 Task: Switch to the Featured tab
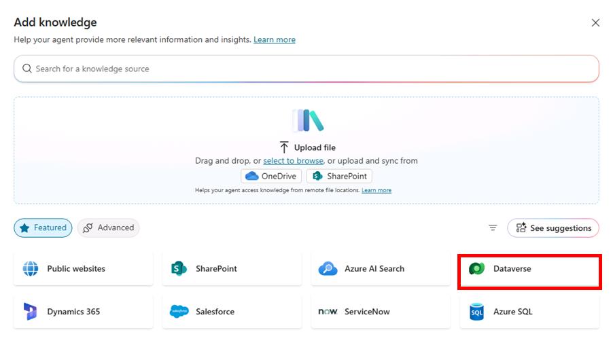(x=43, y=228)
